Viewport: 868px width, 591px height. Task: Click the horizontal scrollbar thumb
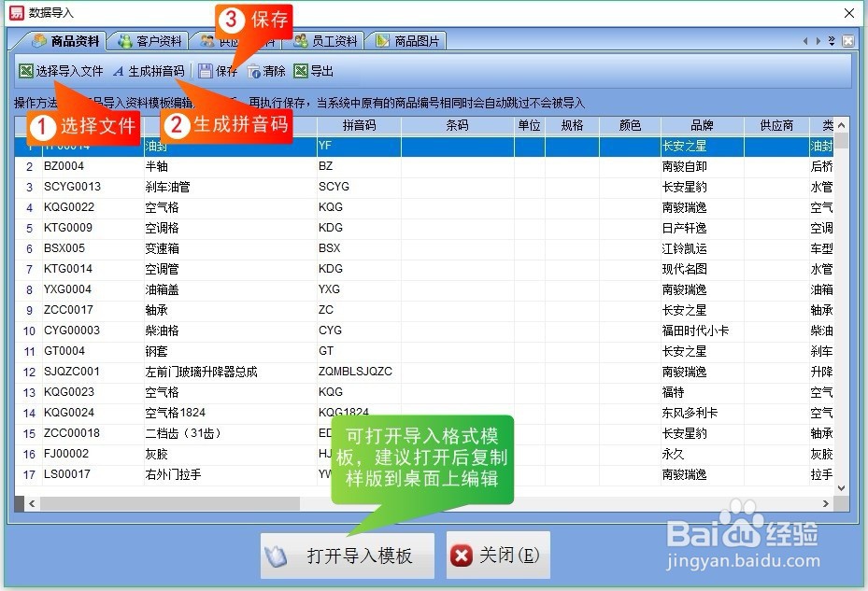(x=169, y=503)
